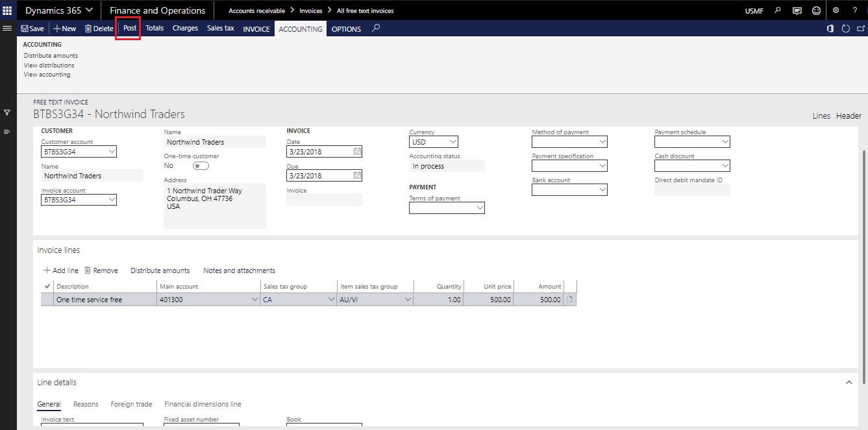Click View distributions under Accounting
The image size is (868, 430).
[x=49, y=65]
